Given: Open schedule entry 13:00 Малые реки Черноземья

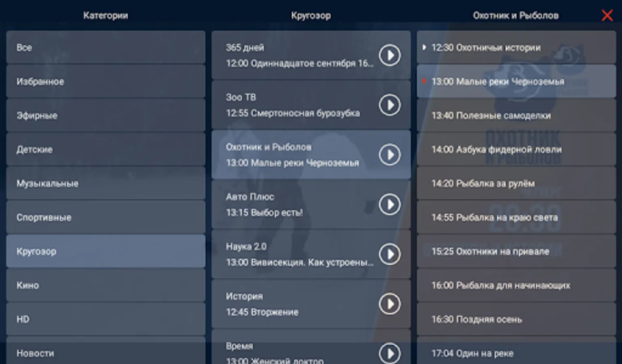Looking at the screenshot, I should pyautogui.click(x=516, y=81).
